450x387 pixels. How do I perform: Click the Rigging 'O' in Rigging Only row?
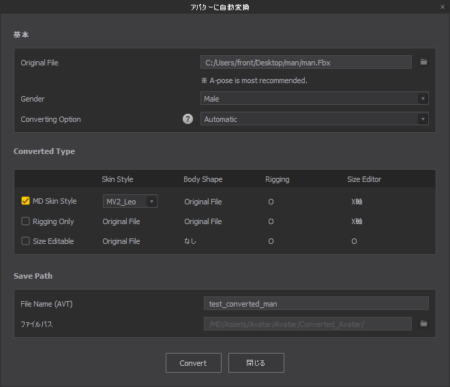pyautogui.click(x=271, y=221)
